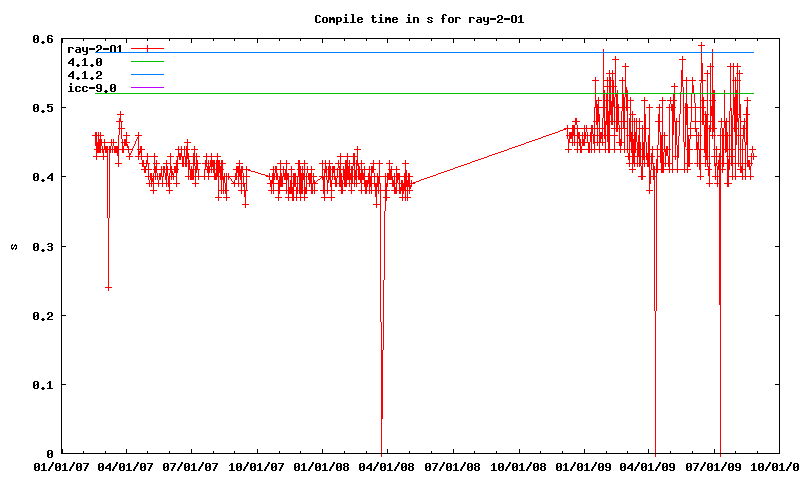Click the 4.1.0 legend line sample

pos(146,62)
